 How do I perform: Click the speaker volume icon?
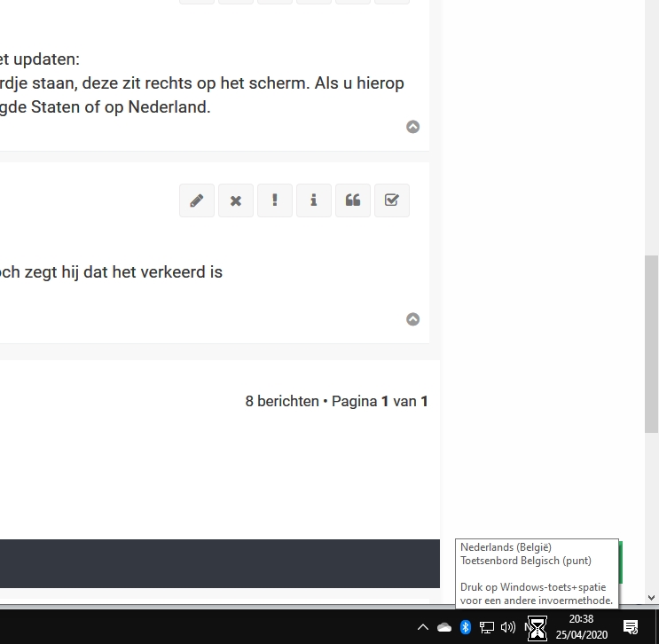[508, 627]
